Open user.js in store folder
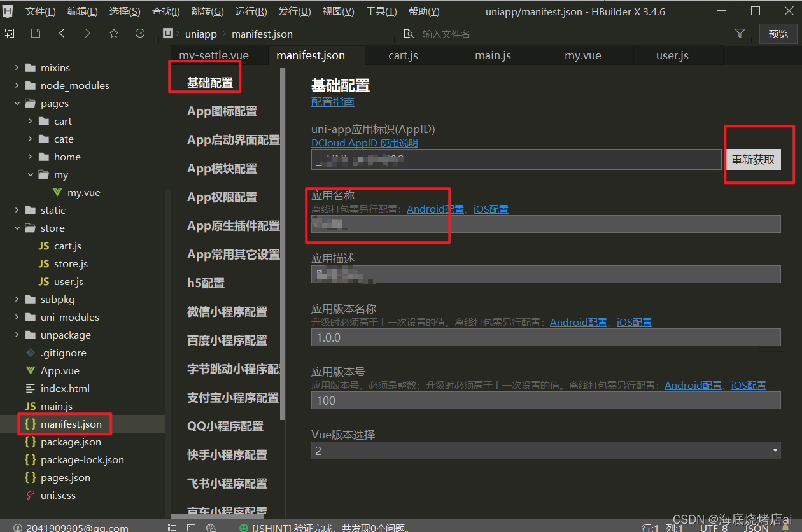The image size is (802, 532). (x=68, y=281)
